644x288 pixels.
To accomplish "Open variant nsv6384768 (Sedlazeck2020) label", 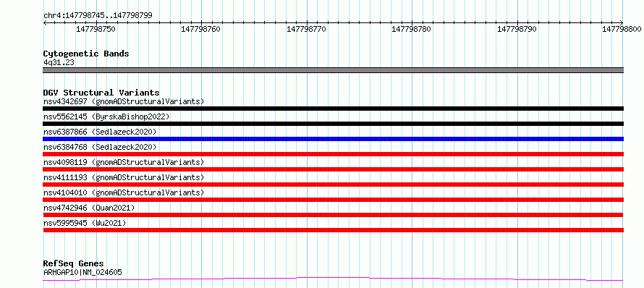I will click(x=100, y=147).
